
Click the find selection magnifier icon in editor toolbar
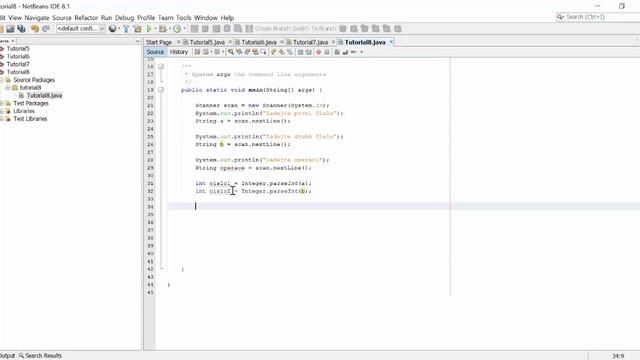tap(231, 52)
